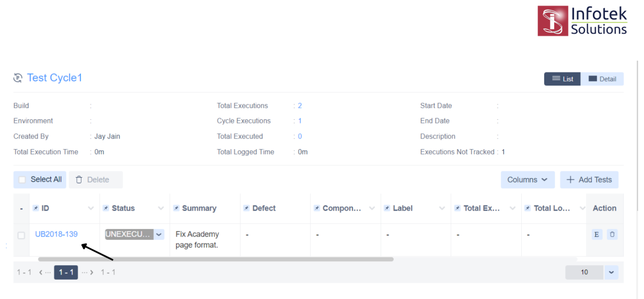Click the trash icon in the Delete button

coord(79,179)
